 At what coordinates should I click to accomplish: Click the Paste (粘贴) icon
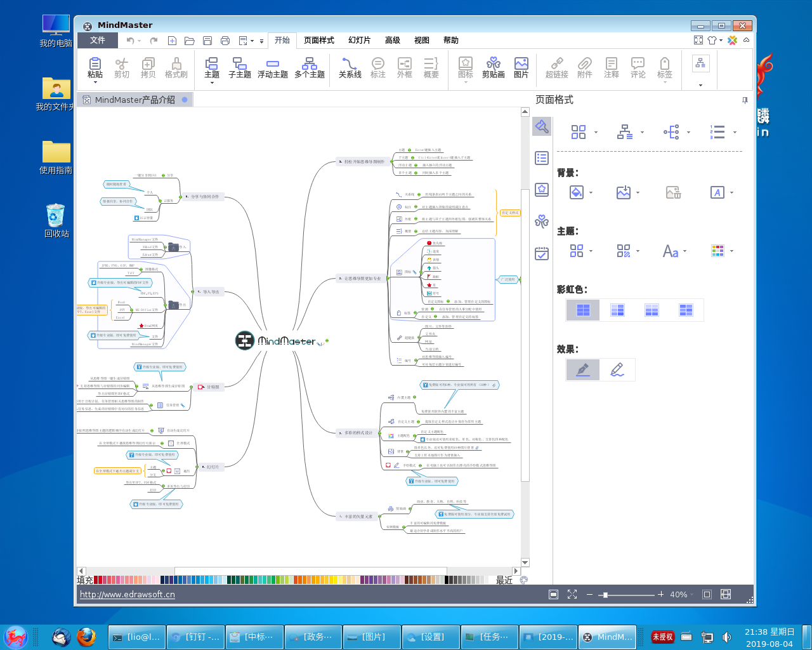(95, 63)
